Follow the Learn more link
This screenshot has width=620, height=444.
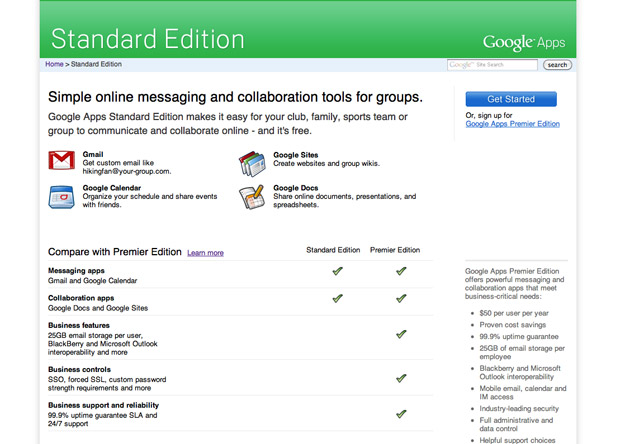(205, 253)
